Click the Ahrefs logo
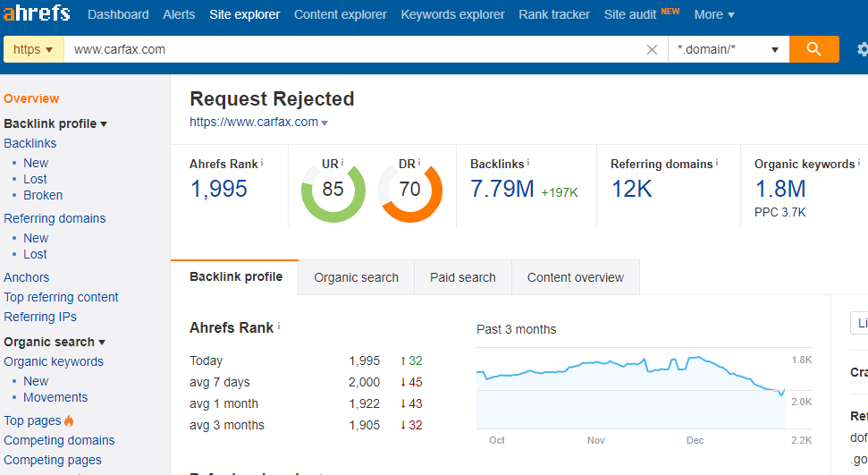 37,13
